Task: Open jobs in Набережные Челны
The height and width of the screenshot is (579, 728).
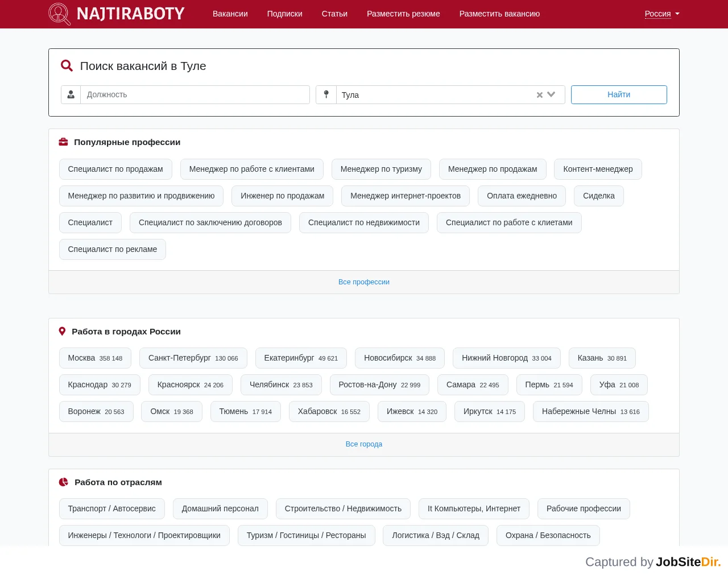Action: (x=591, y=411)
